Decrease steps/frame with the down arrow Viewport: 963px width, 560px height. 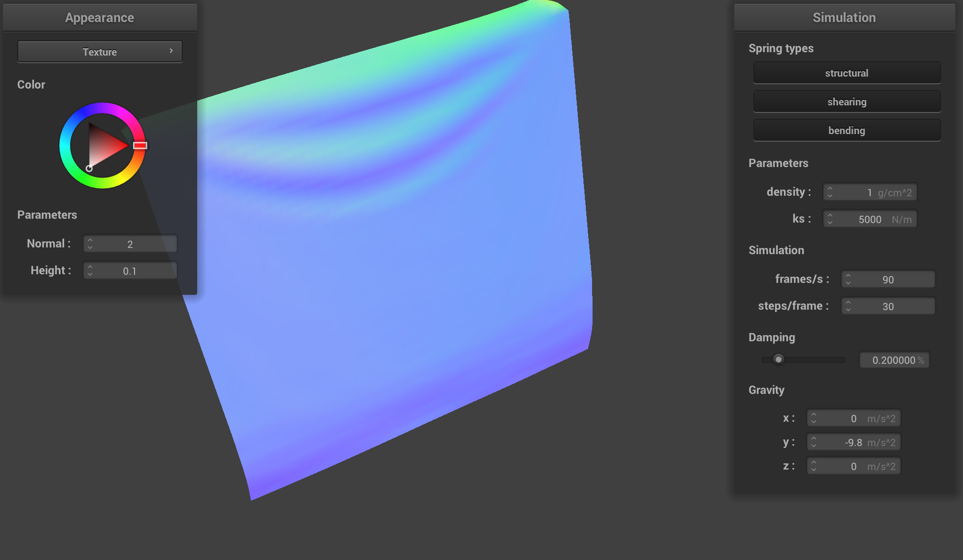tap(848, 310)
